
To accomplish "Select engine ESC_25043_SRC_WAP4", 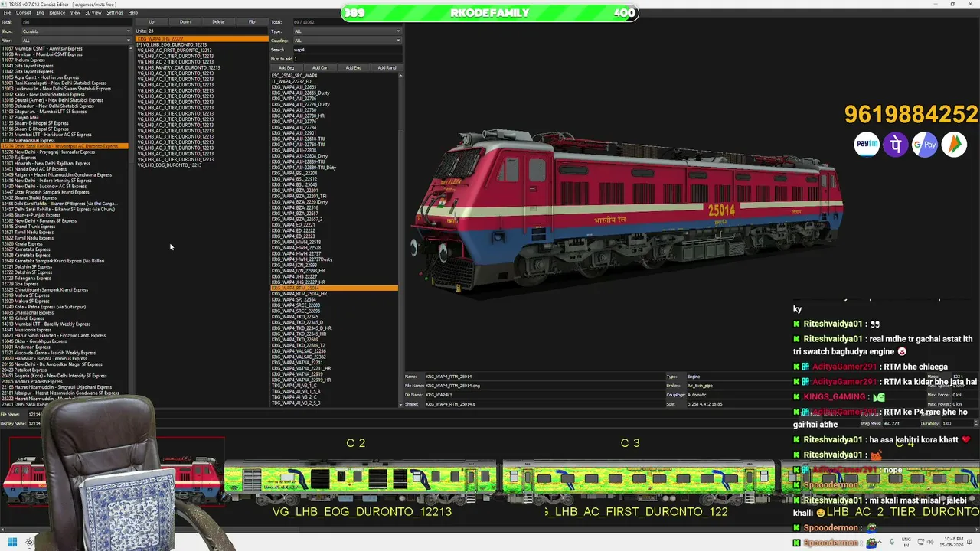I will [335, 76].
